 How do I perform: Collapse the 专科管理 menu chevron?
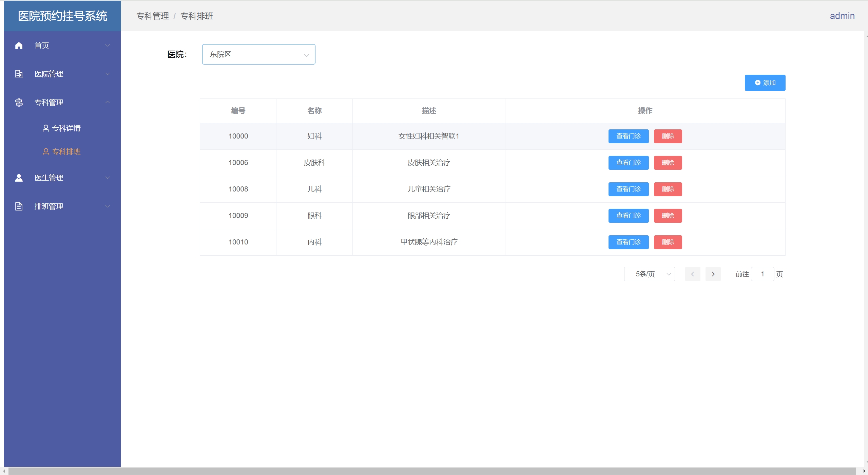(108, 102)
